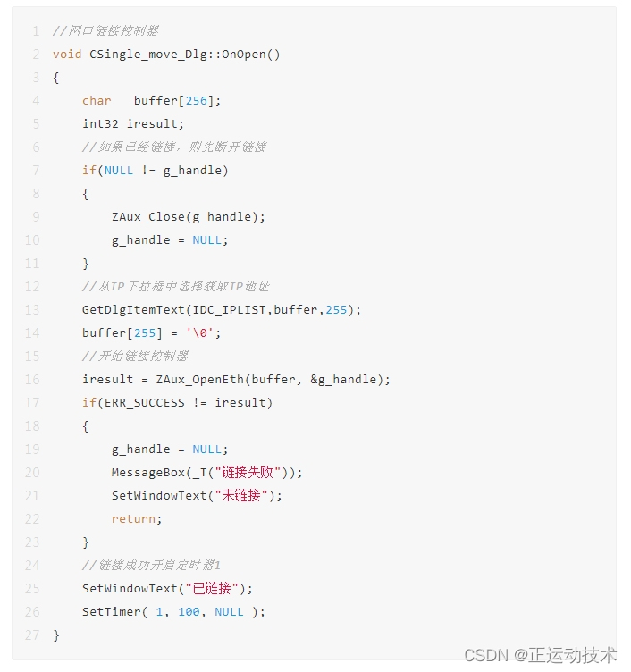
Task: Click the ZAux_Close(g_handle) call
Action: coord(189,217)
